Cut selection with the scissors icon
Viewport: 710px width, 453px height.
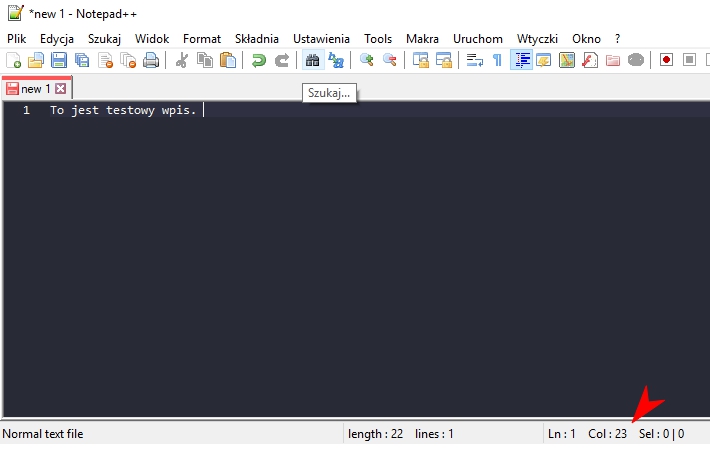[182, 60]
